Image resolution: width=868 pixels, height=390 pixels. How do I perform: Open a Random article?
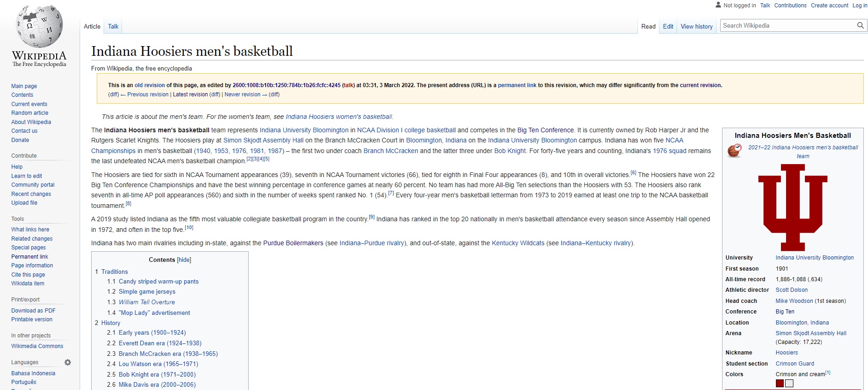[x=29, y=113]
